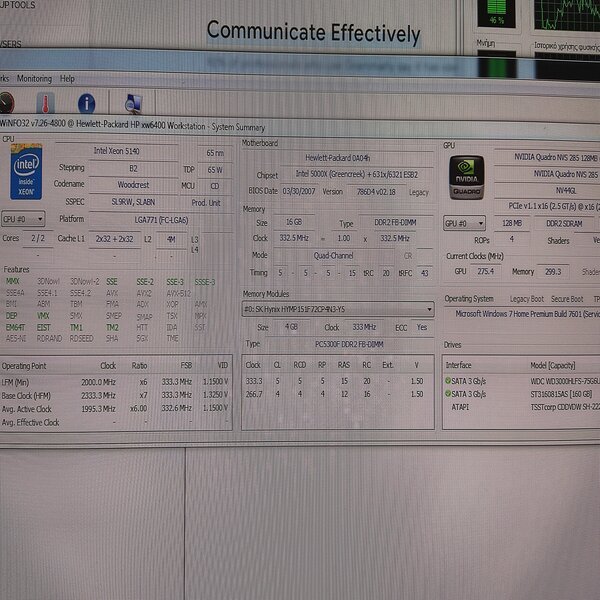This screenshot has width=600, height=600.
Task: Open the CPU #0 selector dropdown
Action: (23, 219)
